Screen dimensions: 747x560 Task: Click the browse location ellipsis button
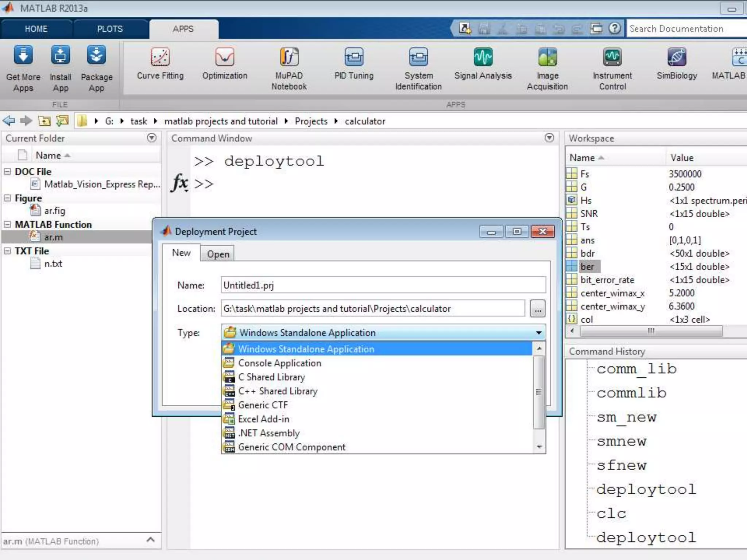click(538, 309)
